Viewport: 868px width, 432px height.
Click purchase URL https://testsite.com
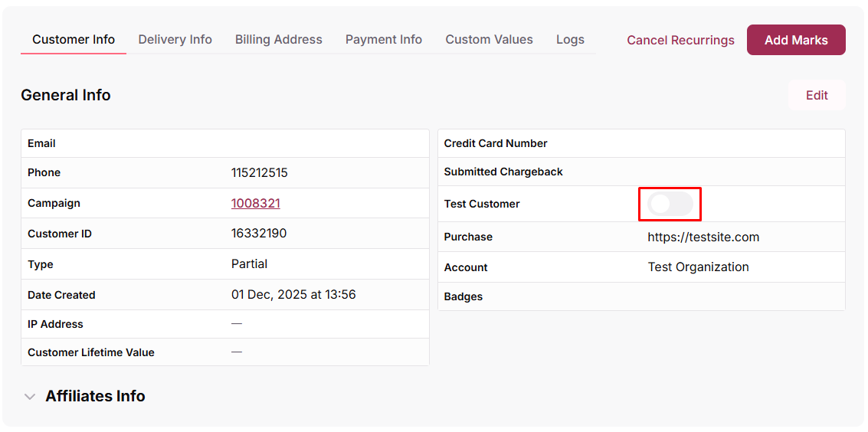(703, 237)
